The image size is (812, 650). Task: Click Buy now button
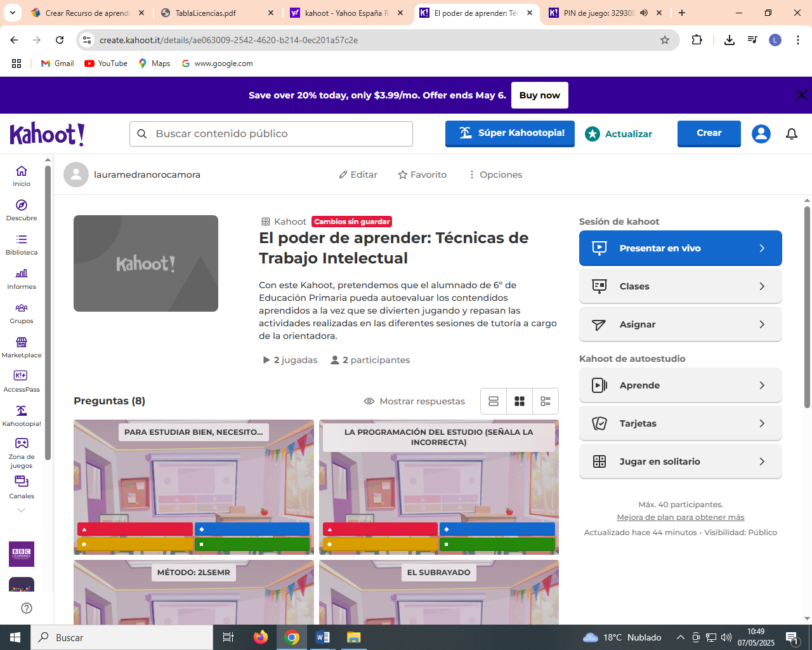click(x=539, y=95)
